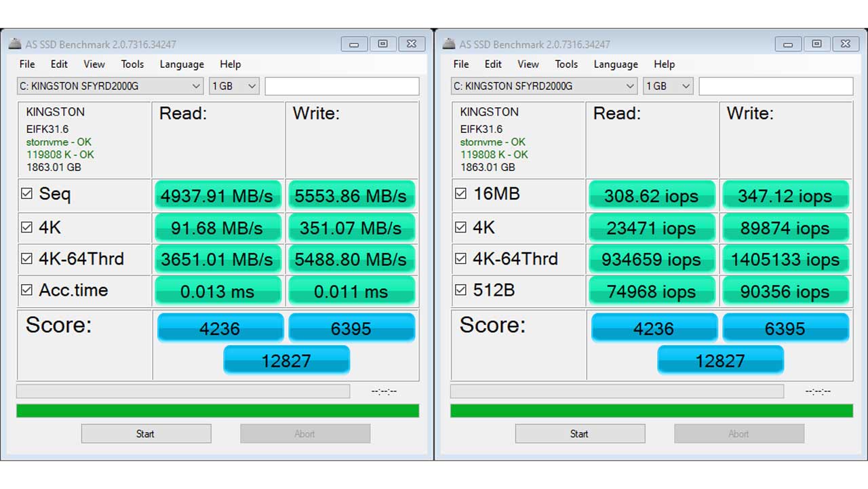This screenshot has width=868, height=489.
Task: Click the gray progress bar in left window
Action: tap(183, 391)
